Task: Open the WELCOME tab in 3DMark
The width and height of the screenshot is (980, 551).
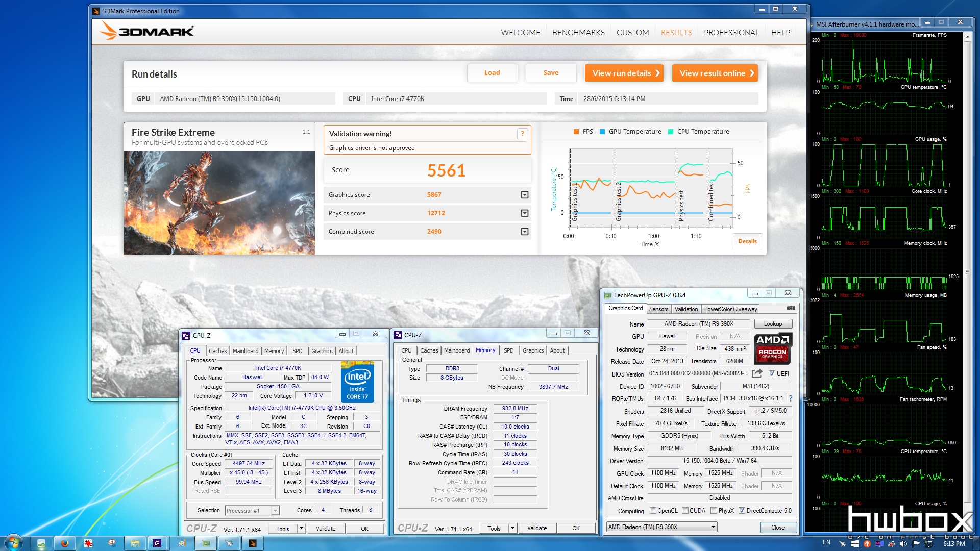Action: point(520,32)
